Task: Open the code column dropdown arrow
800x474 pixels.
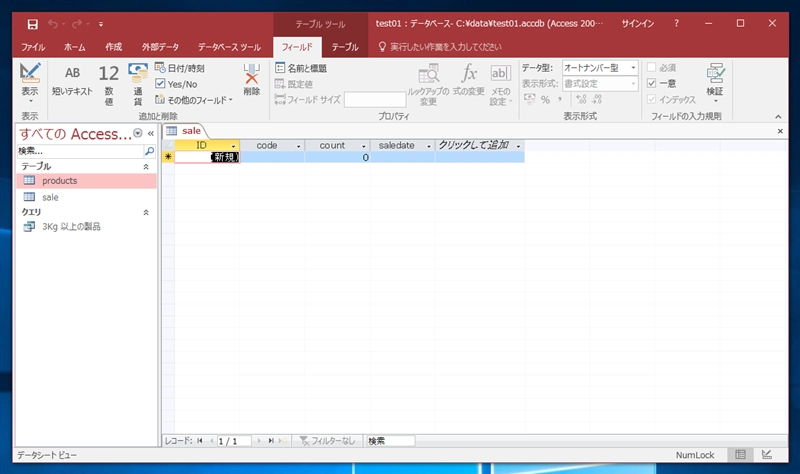Action: pyautogui.click(x=298, y=146)
